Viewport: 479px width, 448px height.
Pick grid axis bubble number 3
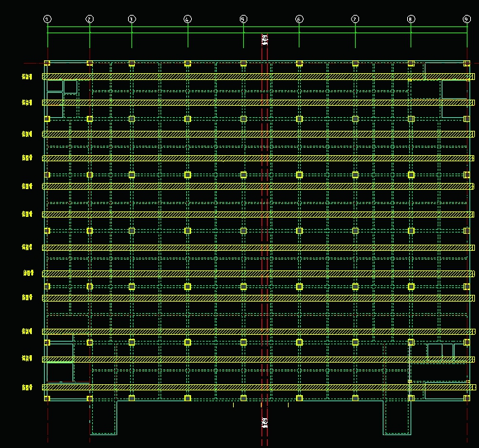(131, 19)
